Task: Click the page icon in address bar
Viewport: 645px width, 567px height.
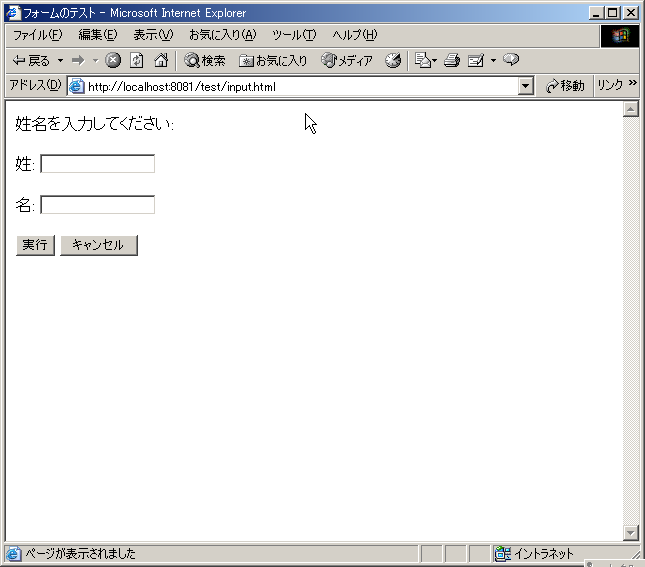Action: 77,86
